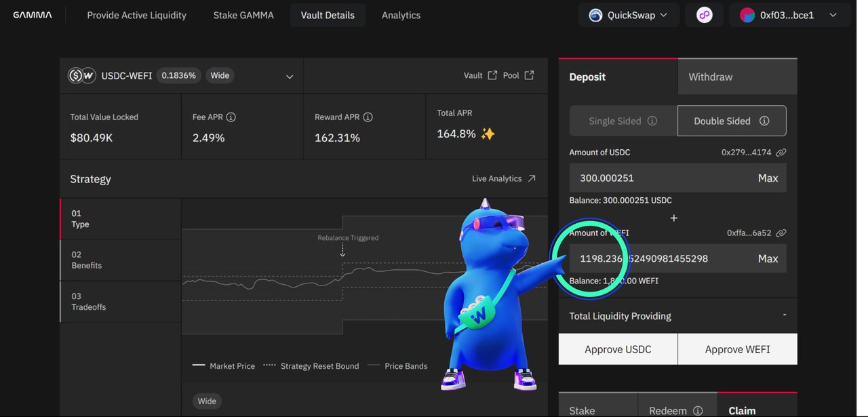Screen dimensions: 868x417
Task: Click Double Sided info icon
Action: 764,121
